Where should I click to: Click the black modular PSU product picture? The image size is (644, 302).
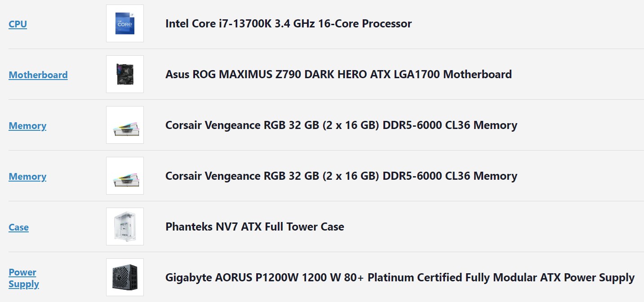coord(125,277)
